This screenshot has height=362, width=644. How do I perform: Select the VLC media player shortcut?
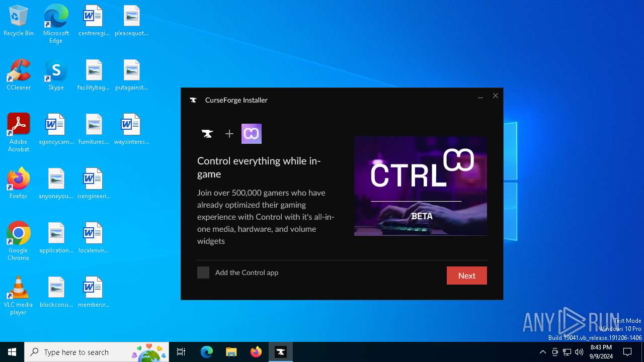click(19, 296)
